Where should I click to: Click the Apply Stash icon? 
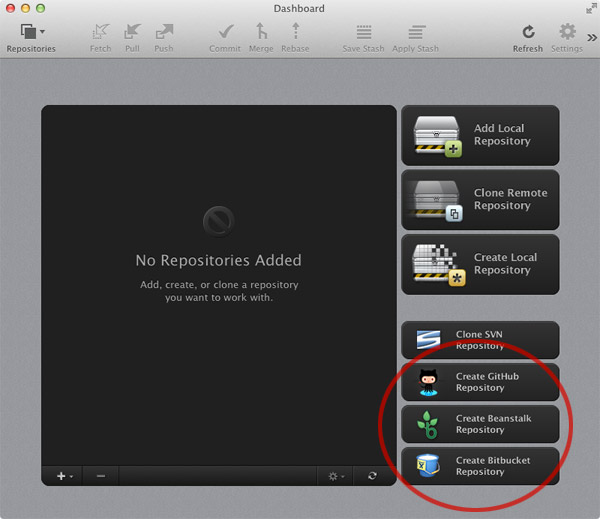tap(415, 34)
